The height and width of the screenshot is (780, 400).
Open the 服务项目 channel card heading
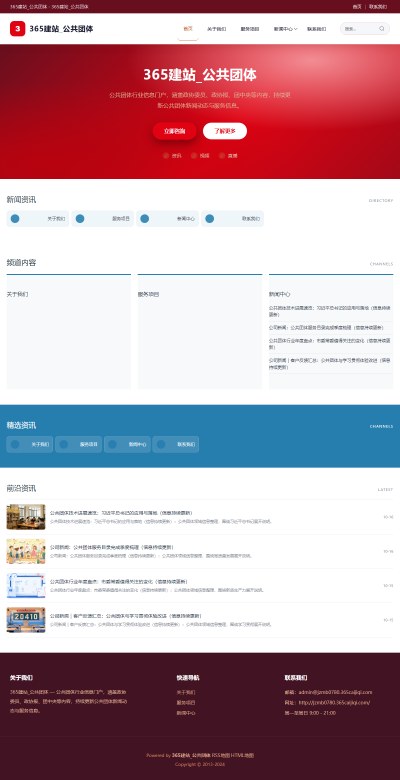pyautogui.click(x=149, y=294)
